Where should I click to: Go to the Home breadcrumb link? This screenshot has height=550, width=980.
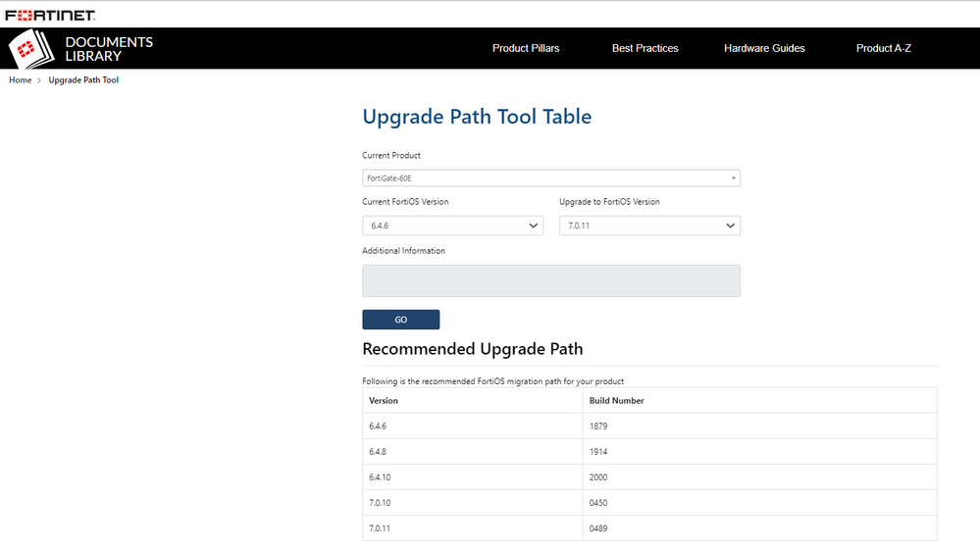tap(21, 80)
